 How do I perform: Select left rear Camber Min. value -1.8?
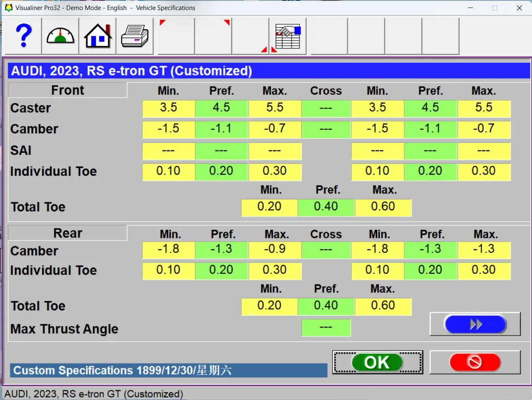click(168, 250)
